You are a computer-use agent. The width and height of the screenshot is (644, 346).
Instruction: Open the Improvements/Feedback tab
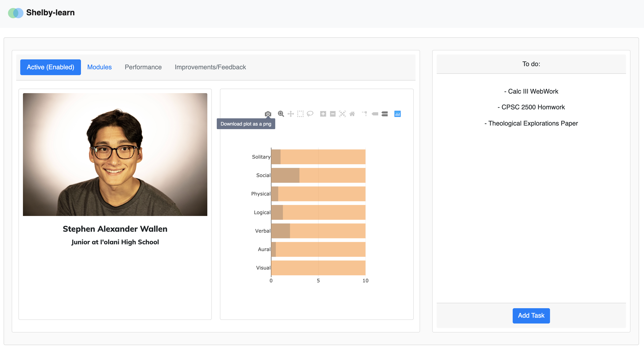210,67
